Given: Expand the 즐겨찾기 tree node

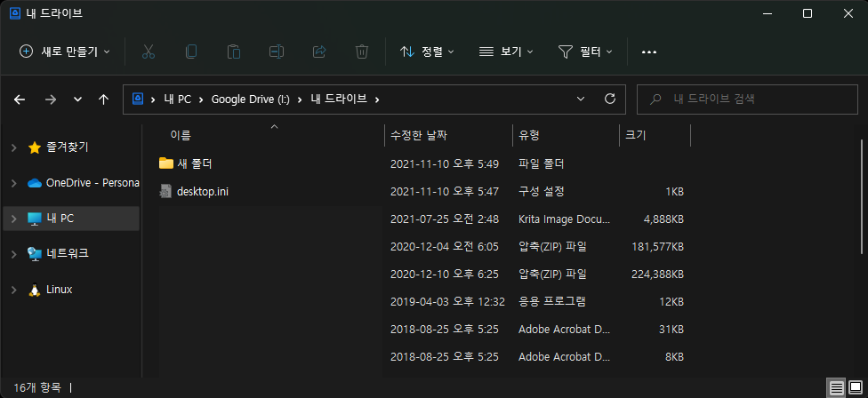Looking at the screenshot, I should tap(14, 147).
